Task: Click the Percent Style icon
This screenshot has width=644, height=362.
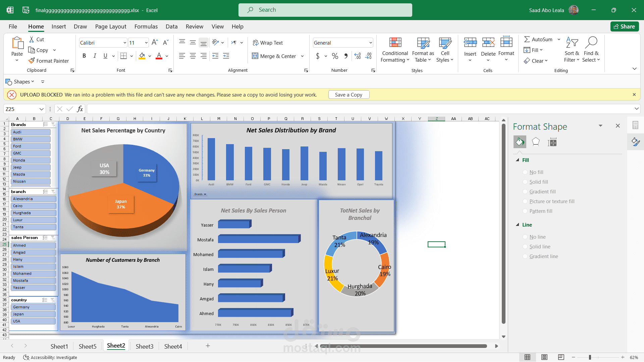Action: click(335, 56)
